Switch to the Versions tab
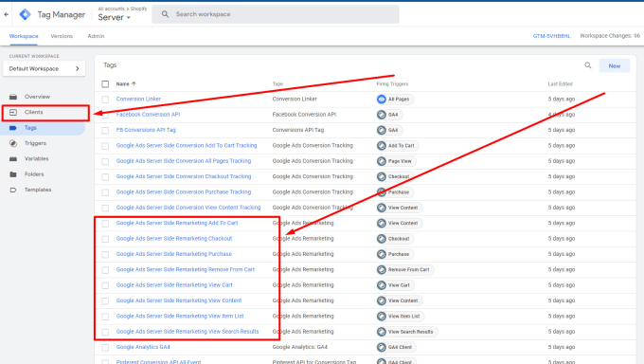 coord(62,36)
